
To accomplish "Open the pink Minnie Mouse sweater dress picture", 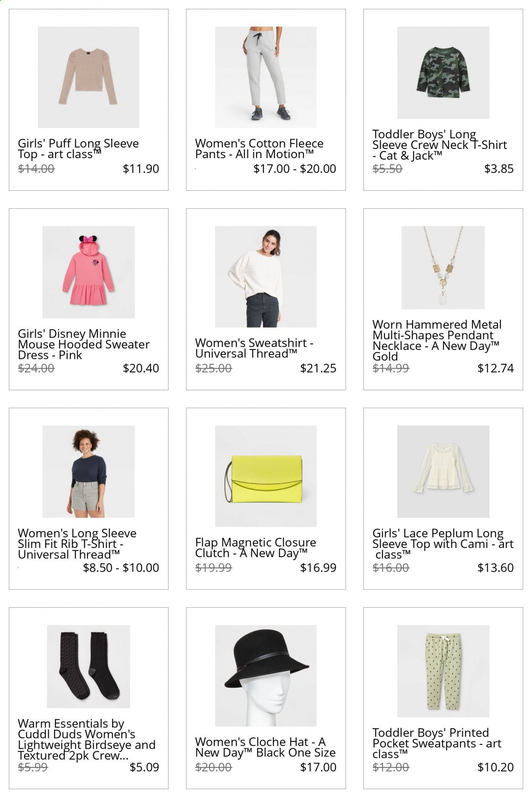I will click(x=89, y=272).
